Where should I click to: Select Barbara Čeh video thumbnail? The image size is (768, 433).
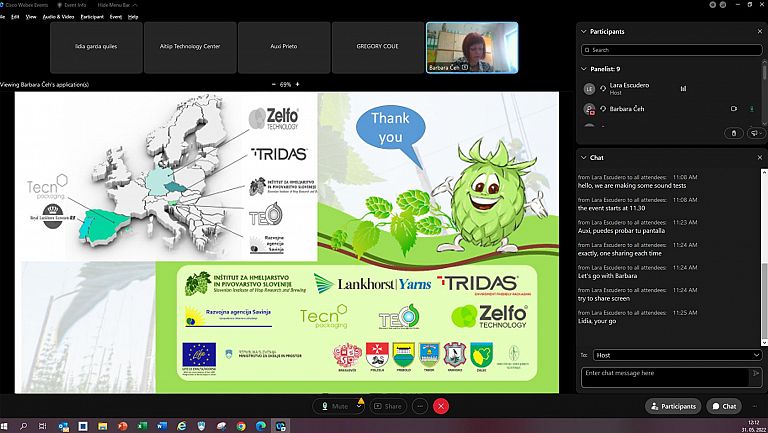(472, 47)
